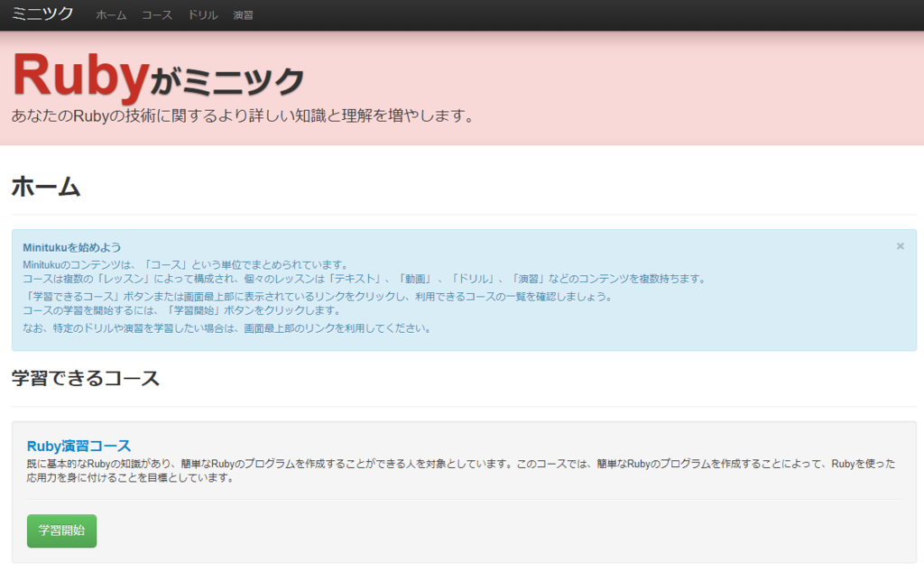Dismiss the Minitukuを始めよう info alert
Screen dimensions: 924x571
pyautogui.click(x=900, y=246)
